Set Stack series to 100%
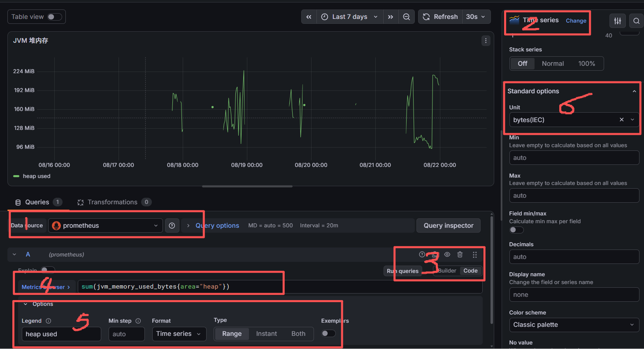644x349 pixels. click(x=586, y=64)
